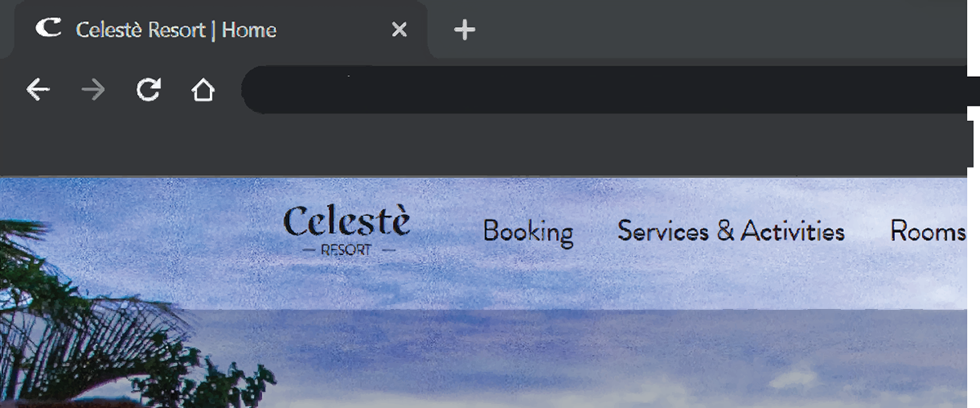Close the Celestè Resort | Home tab
Viewport: 980px width, 408px height.
399,30
